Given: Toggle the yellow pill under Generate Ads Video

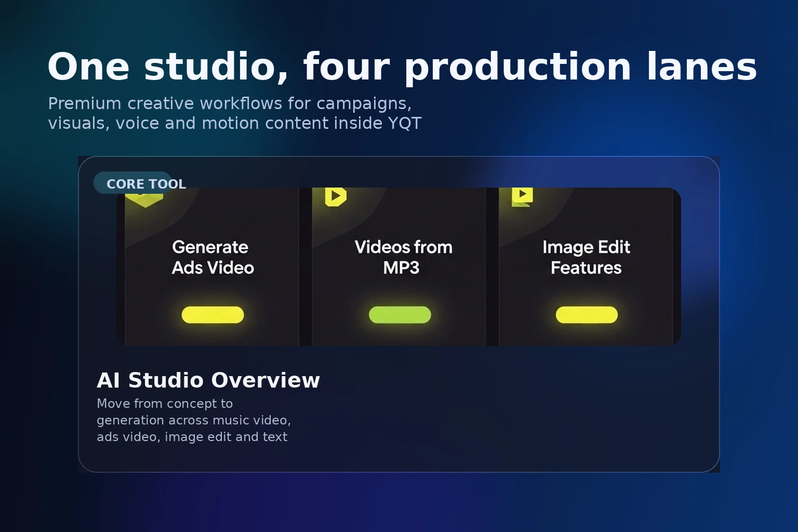Looking at the screenshot, I should [212, 314].
